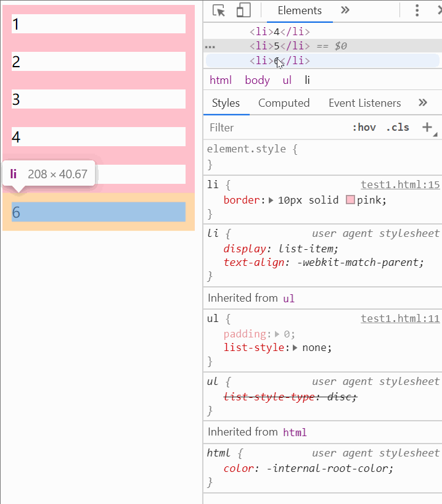
Task: Toggle the .cls class editor
Action: (398, 127)
